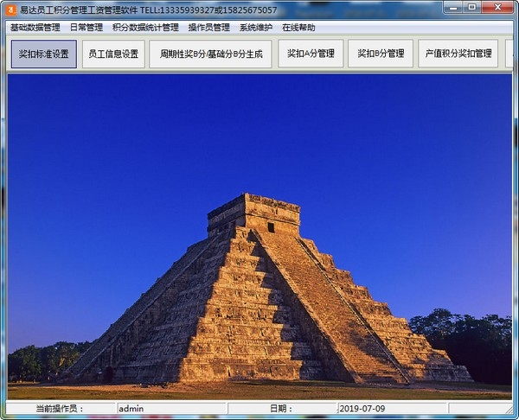Open the 基础数据管理 menu
519x420 pixels.
point(35,28)
